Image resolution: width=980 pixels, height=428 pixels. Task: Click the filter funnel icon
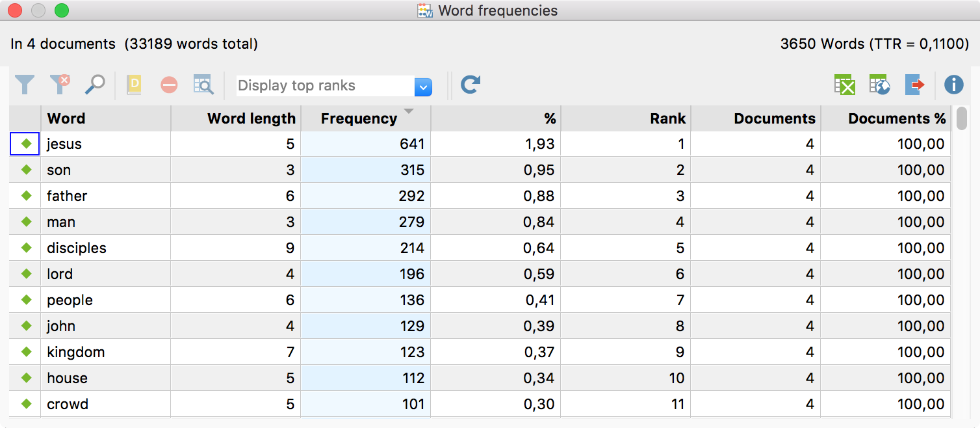(x=25, y=85)
